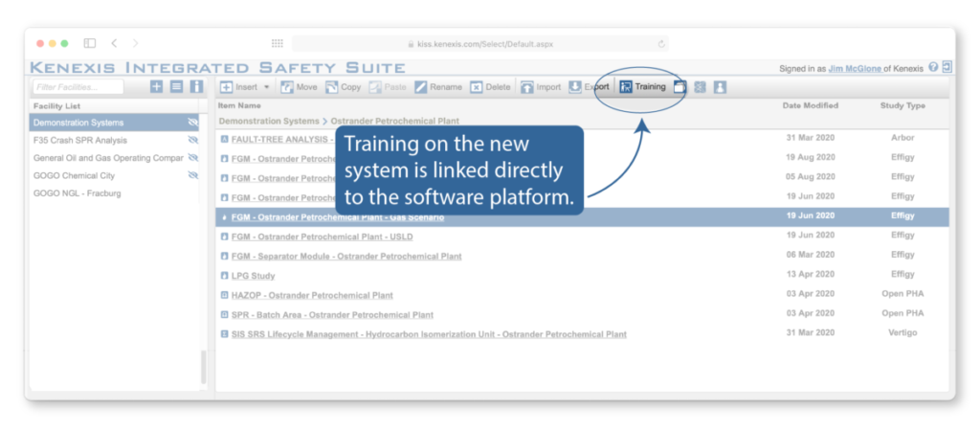Click the add facility plus icon
Viewport: 980px width, 430px height.
tap(157, 87)
